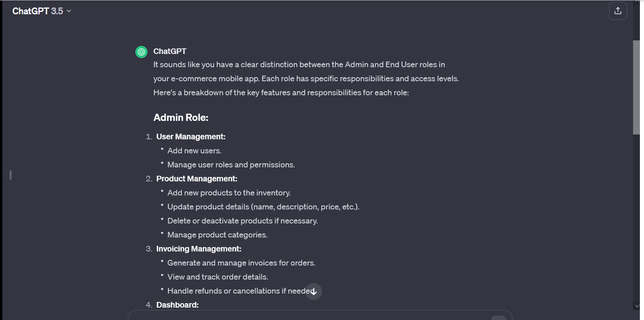
Task: Click the "Dashboard:" list heading
Action: (x=177, y=305)
